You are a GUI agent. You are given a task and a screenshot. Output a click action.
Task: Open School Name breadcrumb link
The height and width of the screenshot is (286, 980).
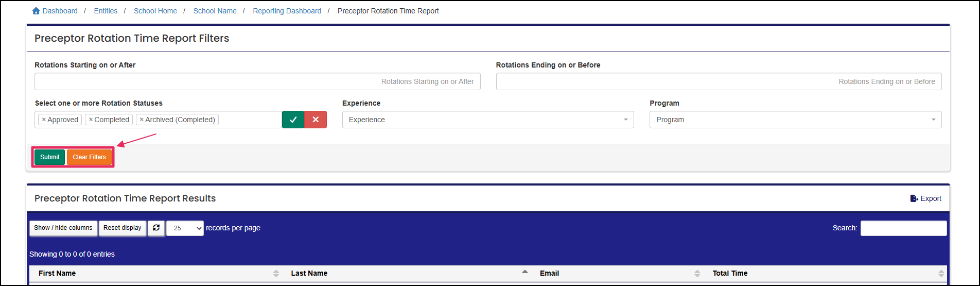click(215, 11)
